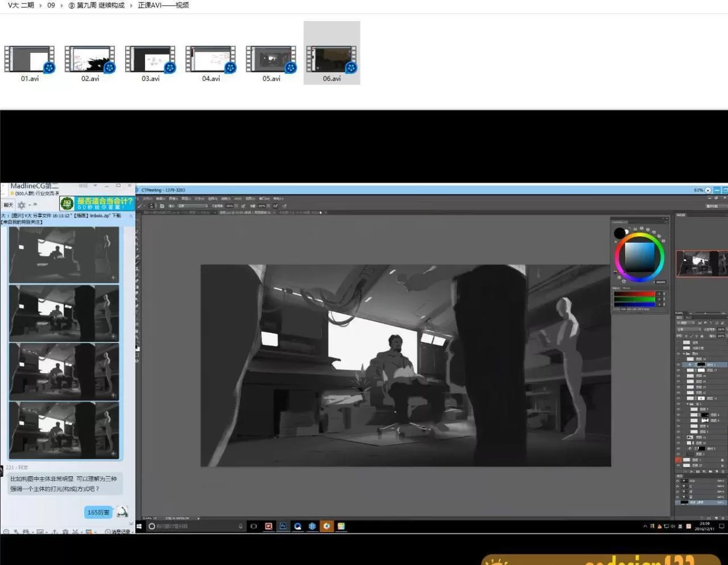Create a new layer with the New Layer icon
The height and width of the screenshot is (565, 728).
point(716,471)
